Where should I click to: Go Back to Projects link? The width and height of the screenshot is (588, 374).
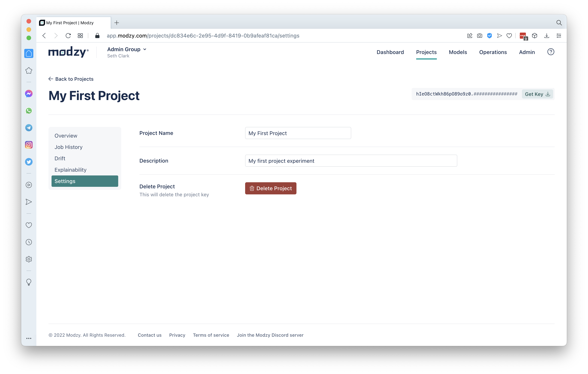coord(71,79)
